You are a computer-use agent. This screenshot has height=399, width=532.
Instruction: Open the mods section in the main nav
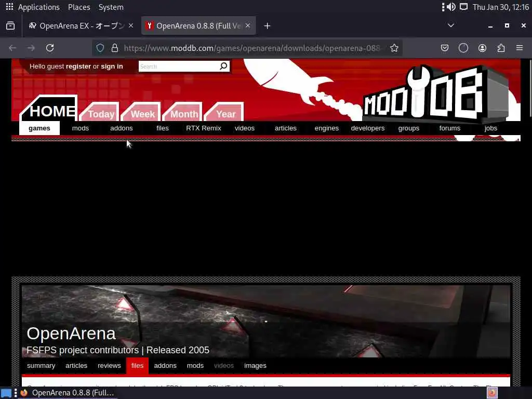[81, 128]
